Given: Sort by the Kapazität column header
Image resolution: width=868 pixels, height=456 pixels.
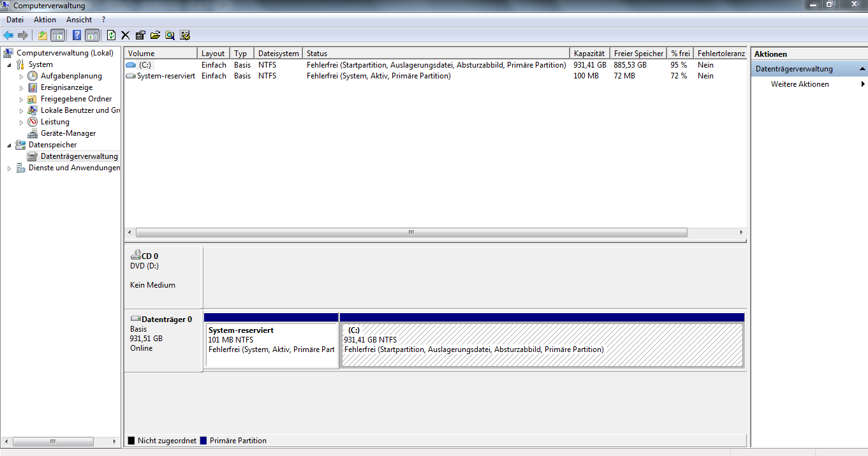Looking at the screenshot, I should [x=589, y=54].
